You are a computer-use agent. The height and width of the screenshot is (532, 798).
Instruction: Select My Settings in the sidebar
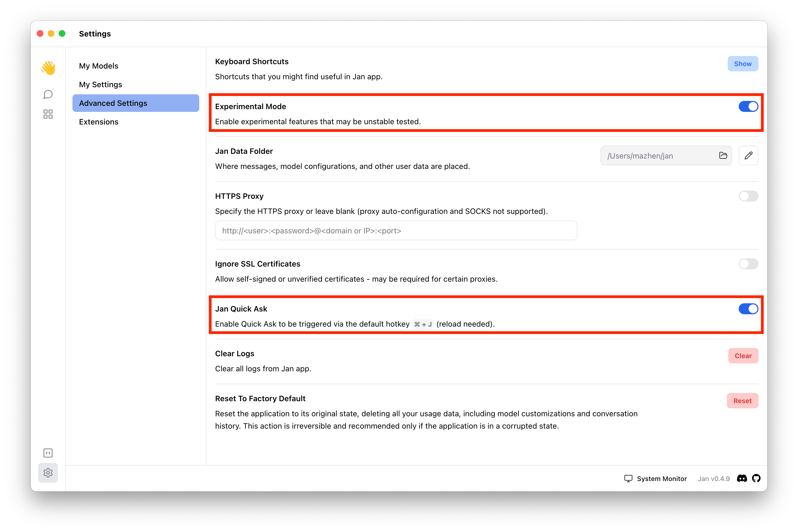[100, 84]
